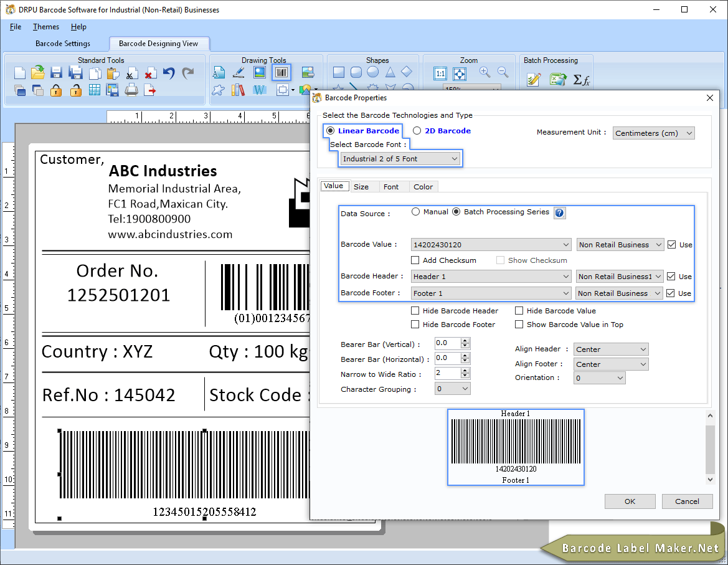Viewport: 728px width, 565px height.
Task: Delete object with red X icon
Action: pos(150,74)
